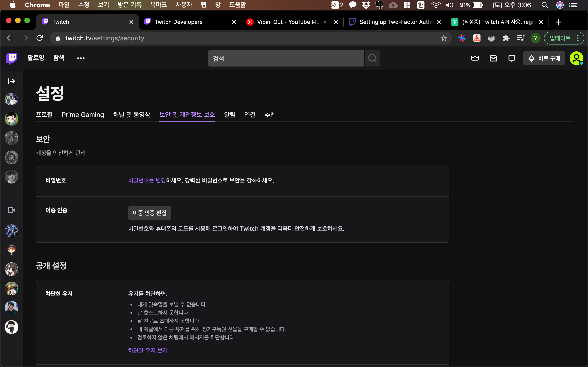
Task: Click 이중 인증 편집 button
Action: pos(150,213)
